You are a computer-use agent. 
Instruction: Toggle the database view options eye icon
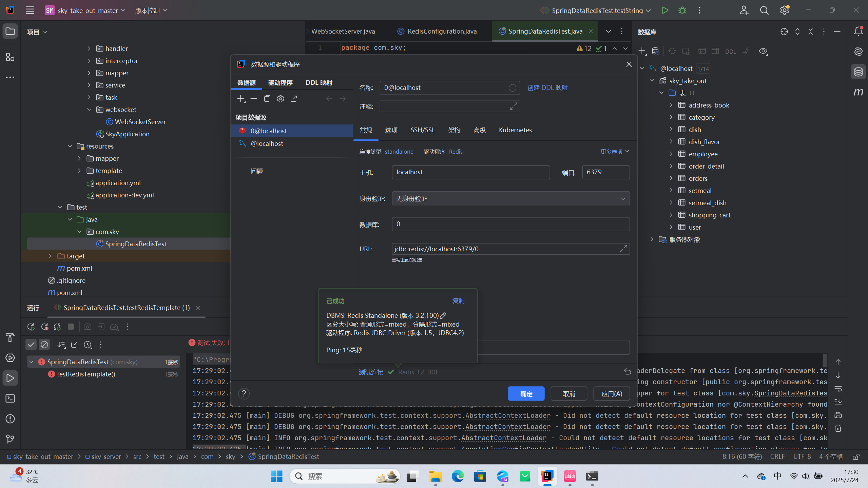coord(763,51)
